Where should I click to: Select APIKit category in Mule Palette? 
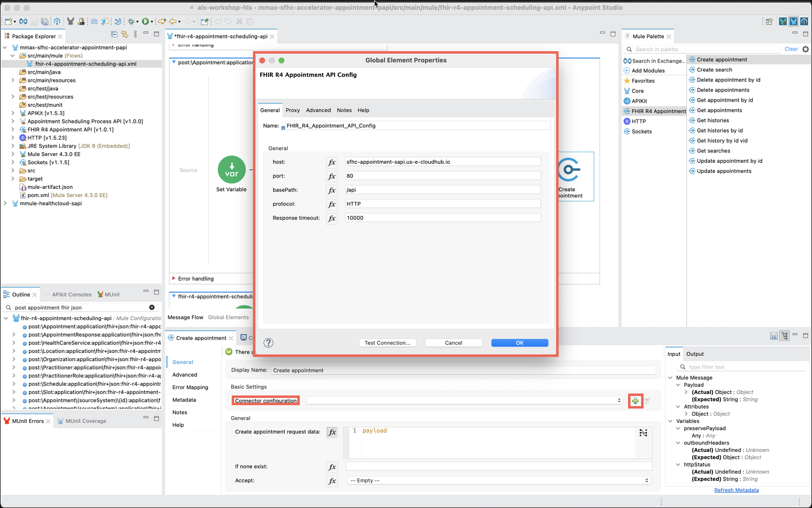pos(635,101)
